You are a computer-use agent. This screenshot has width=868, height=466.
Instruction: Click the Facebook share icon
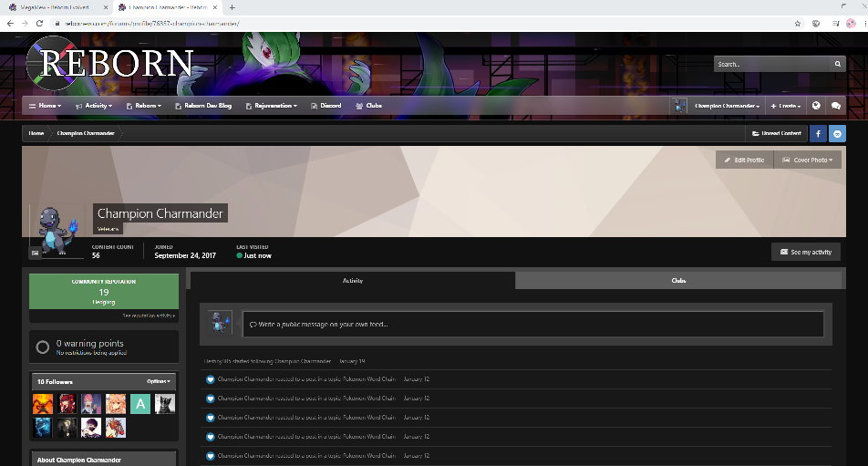[x=818, y=133]
